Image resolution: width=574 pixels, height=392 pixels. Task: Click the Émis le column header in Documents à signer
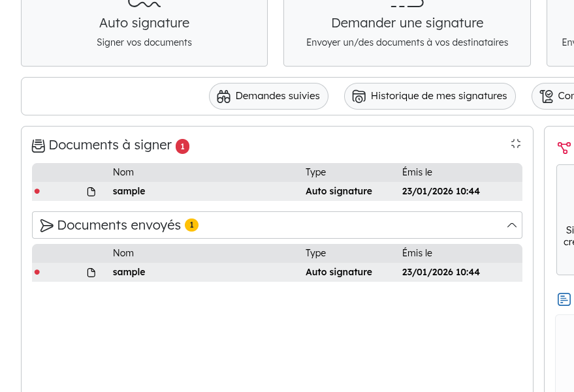(x=417, y=172)
